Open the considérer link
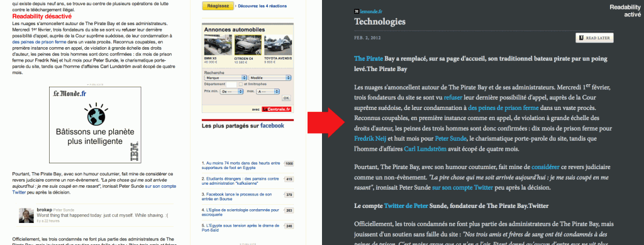 click(545, 167)
